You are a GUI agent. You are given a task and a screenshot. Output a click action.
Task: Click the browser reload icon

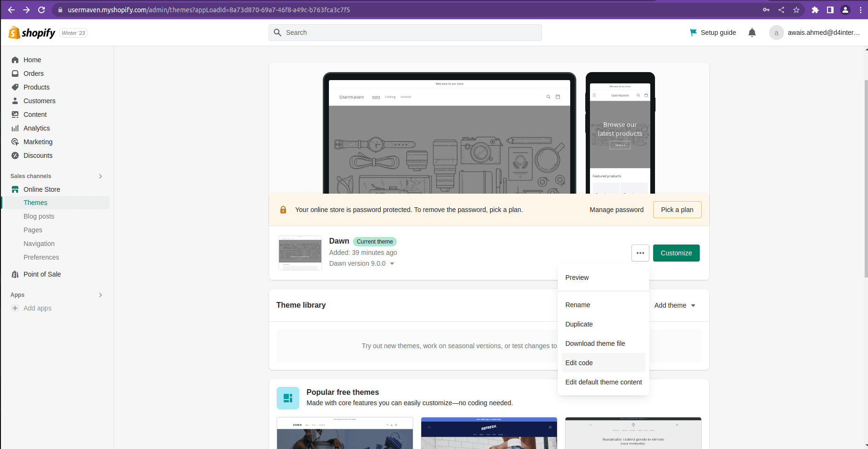point(41,10)
